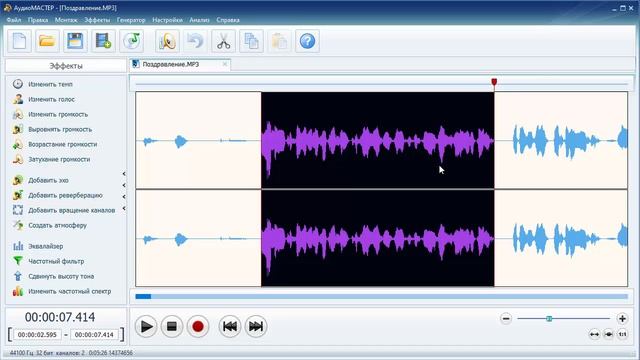
Task: Paste using the clipboard toolbar icon
Action: 279,41
